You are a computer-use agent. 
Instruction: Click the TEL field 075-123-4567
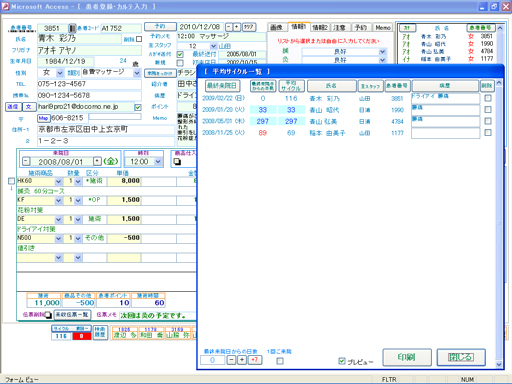[x=89, y=84]
